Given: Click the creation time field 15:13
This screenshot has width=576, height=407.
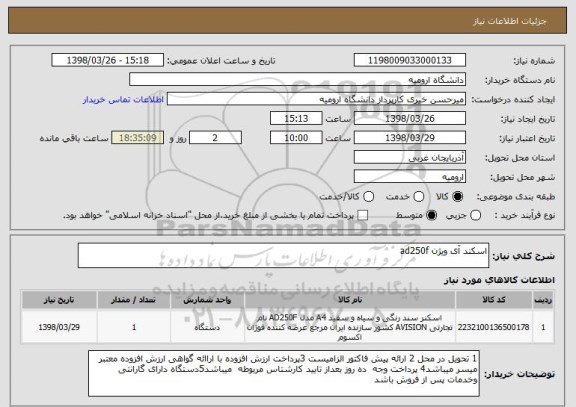Looking at the screenshot, I should [x=296, y=119].
